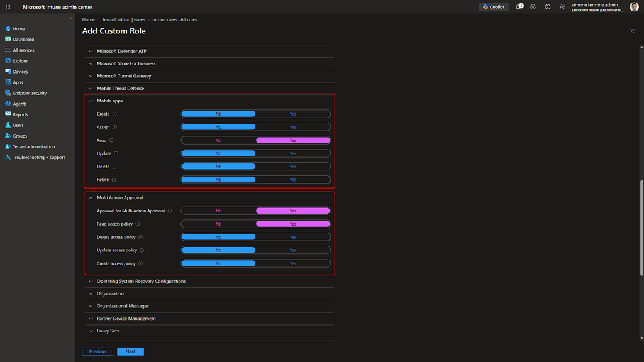The width and height of the screenshot is (644, 362).
Task: Go to Home breadcrumb link
Action: 88,19
